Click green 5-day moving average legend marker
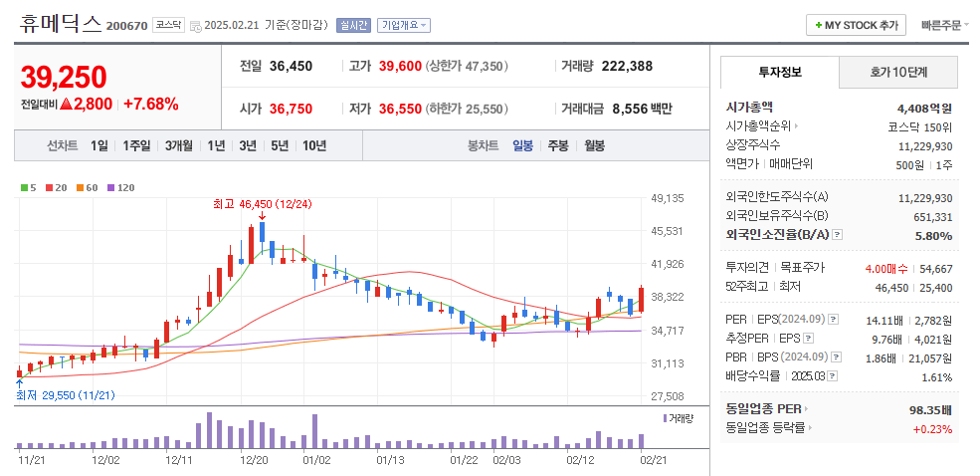Image resolution: width=980 pixels, height=476 pixels. (24, 187)
